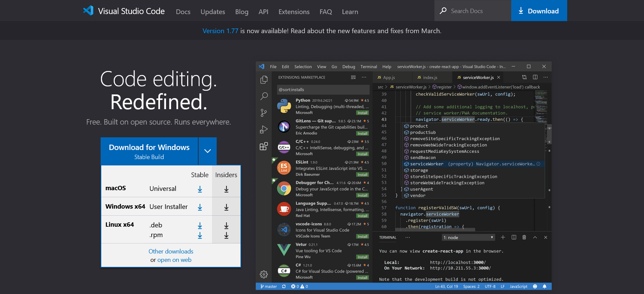Close the serviceWorker.js tab

coord(499,77)
